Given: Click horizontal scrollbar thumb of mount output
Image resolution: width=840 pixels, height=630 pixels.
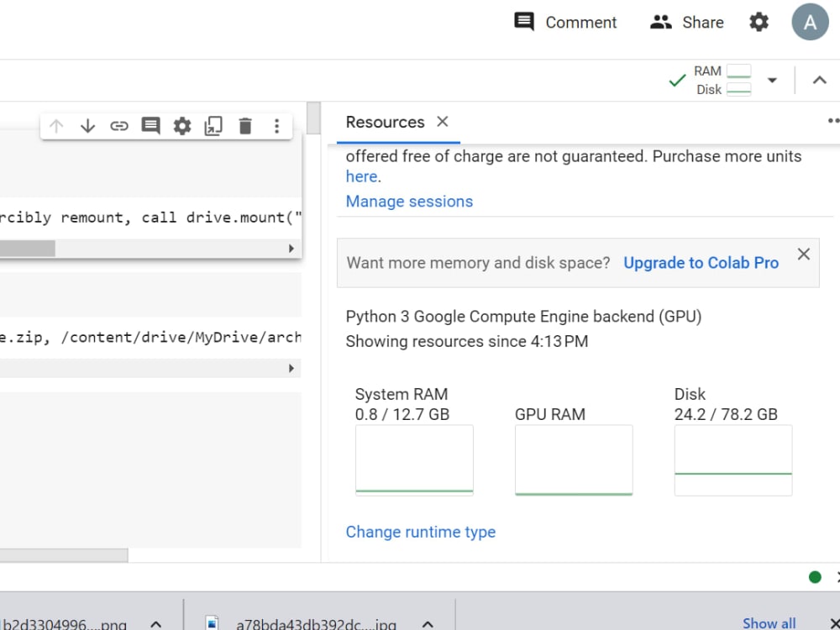Looking at the screenshot, I should click(x=27, y=249).
